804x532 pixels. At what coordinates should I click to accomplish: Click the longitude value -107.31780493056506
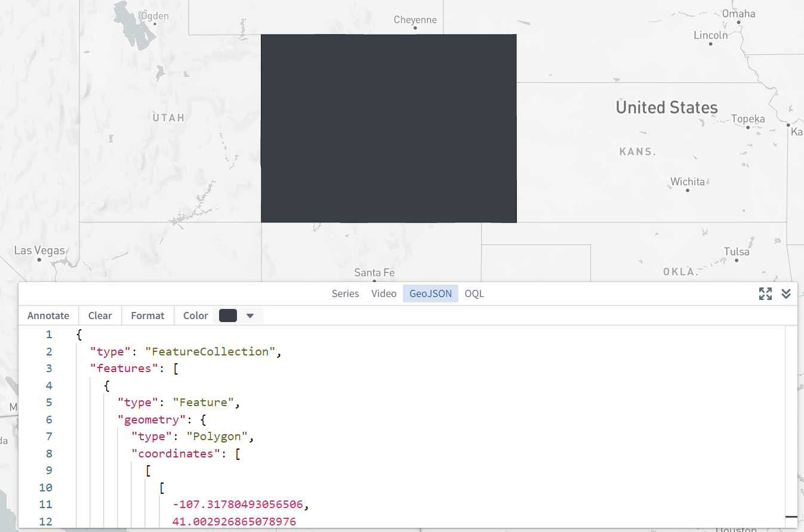238,505
